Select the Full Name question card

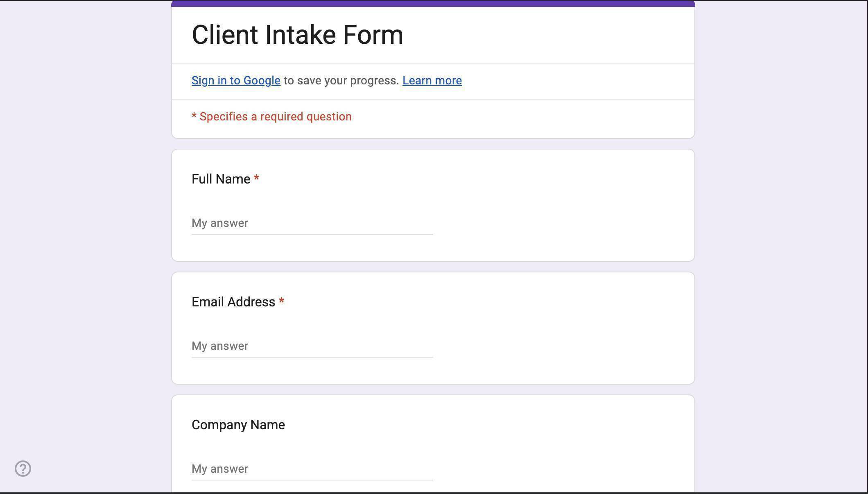433,204
